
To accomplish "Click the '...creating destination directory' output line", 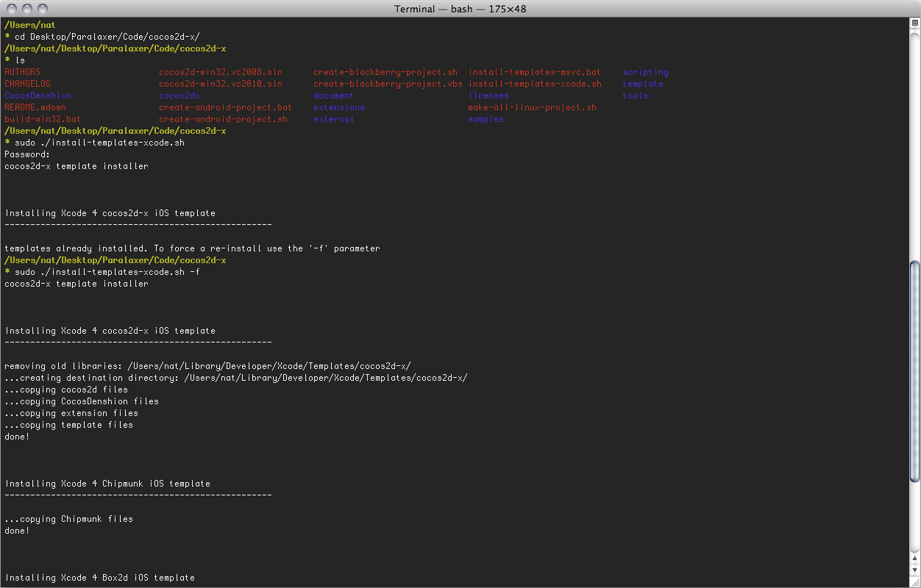I will (236, 378).
